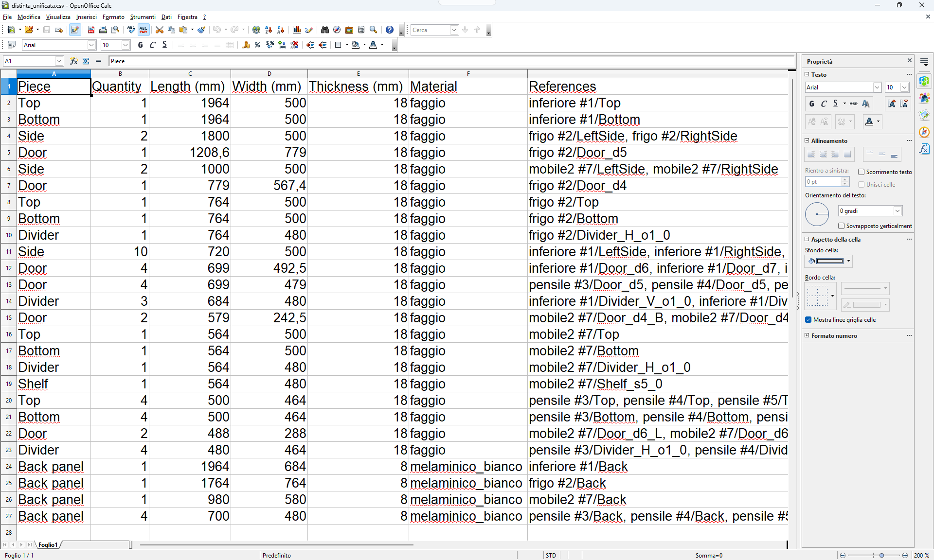Click the Export as PDF icon
The width and height of the screenshot is (934, 560).
point(91,30)
